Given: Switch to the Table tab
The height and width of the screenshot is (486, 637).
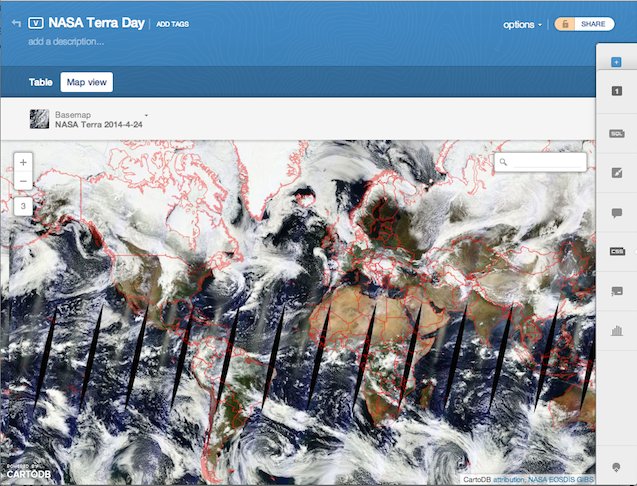Looking at the screenshot, I should tap(41, 82).
